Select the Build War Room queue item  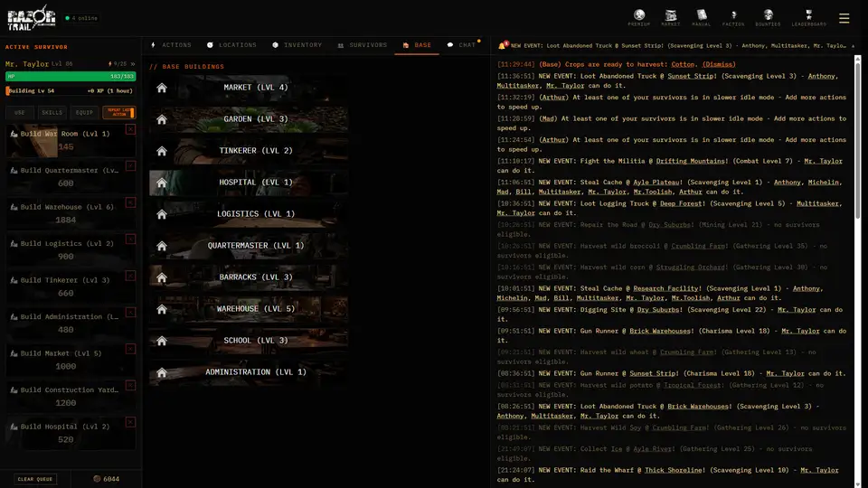[71, 141]
